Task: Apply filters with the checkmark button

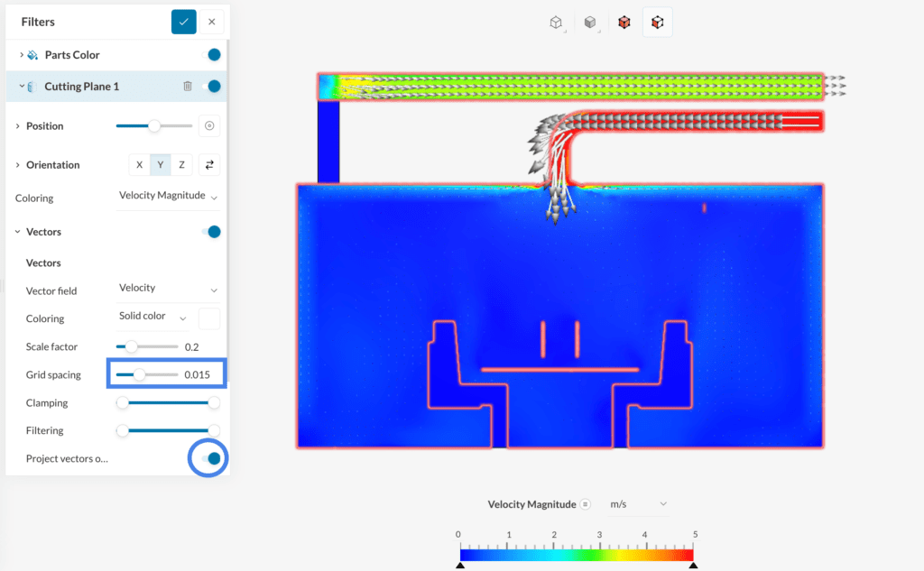Action: tap(184, 22)
